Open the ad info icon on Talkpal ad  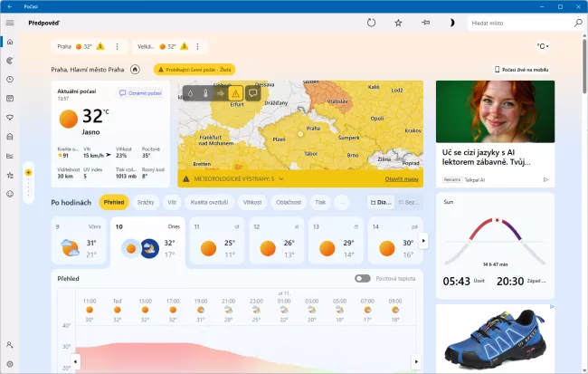[545, 180]
